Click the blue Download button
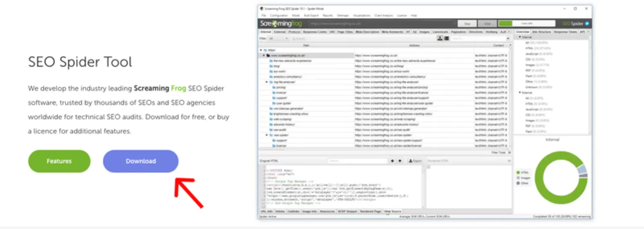 [x=140, y=161]
